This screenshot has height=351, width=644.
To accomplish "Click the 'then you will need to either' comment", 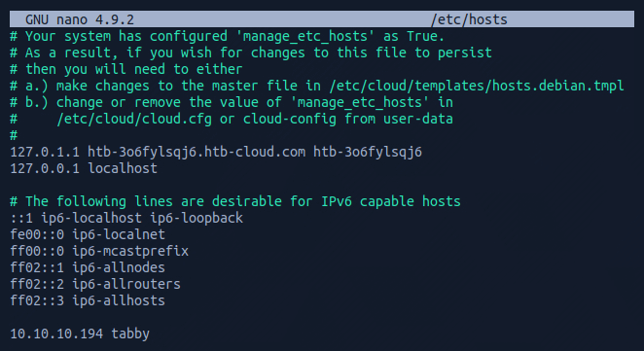I will [x=134, y=69].
